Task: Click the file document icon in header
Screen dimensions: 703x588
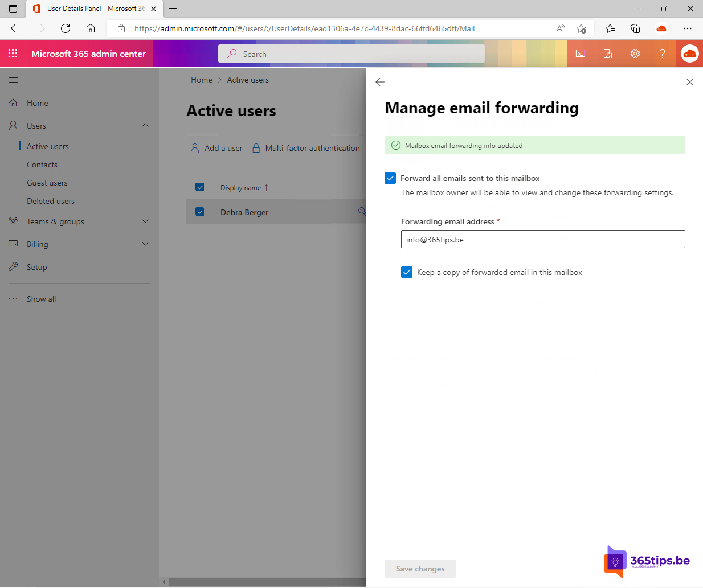Action: coord(608,54)
